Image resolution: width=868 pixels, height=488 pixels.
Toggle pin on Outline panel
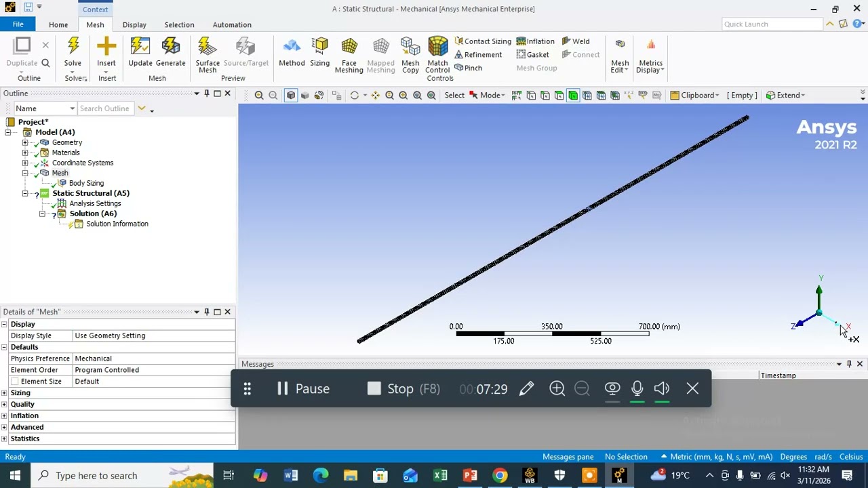[x=207, y=94]
